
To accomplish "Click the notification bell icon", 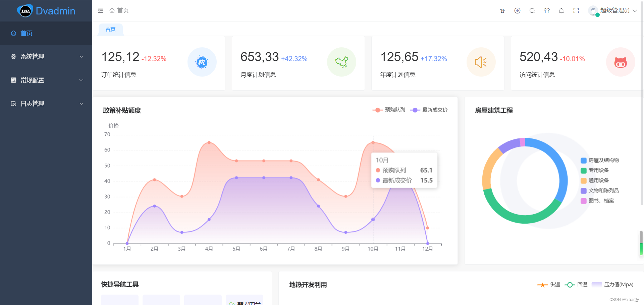I will point(561,10).
